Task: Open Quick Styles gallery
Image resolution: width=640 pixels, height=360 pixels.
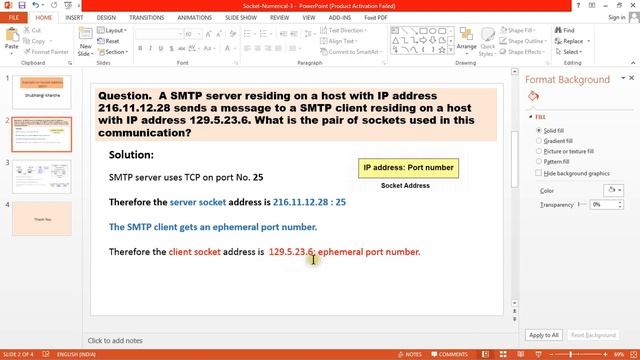Action: point(487,42)
